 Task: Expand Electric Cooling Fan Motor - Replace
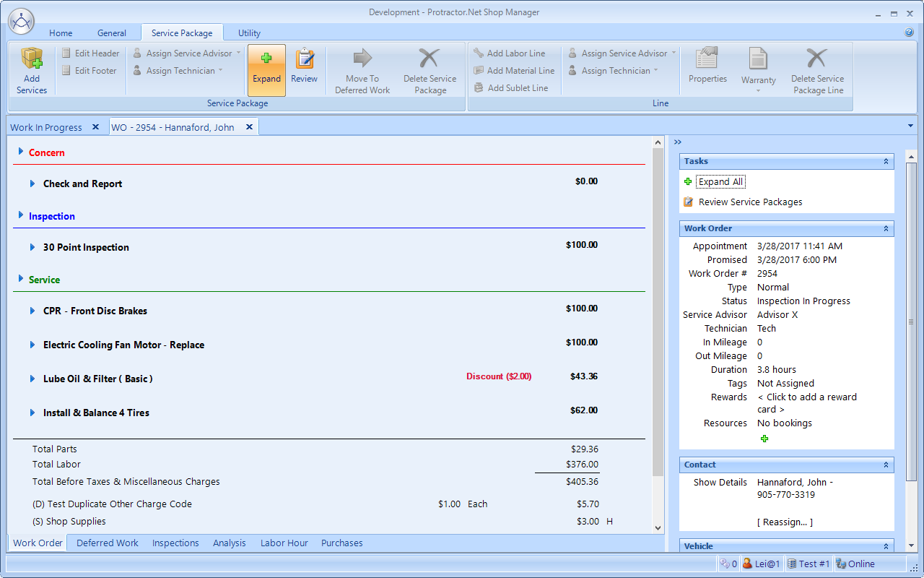32,345
